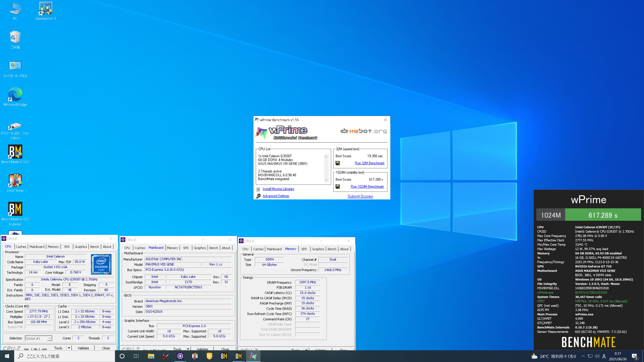
Task: Click the Core Temp thermometer taskbar icon
Action: point(195,356)
